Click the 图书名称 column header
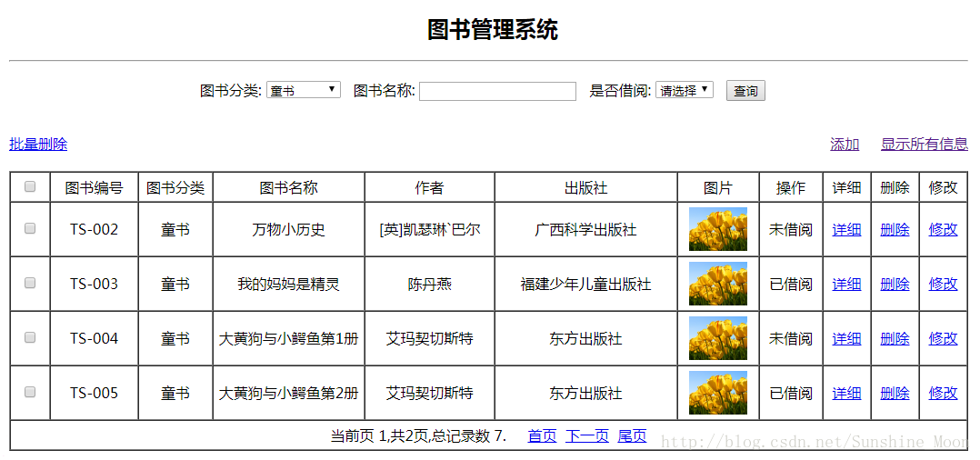This screenshot has height=460, width=980. (x=289, y=187)
